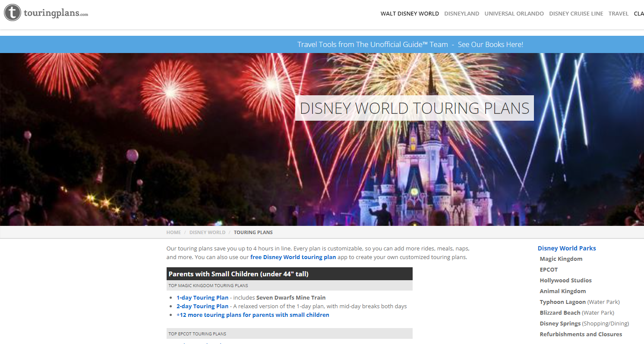Click the Disney World Touring Plans hero title

pyautogui.click(x=414, y=108)
